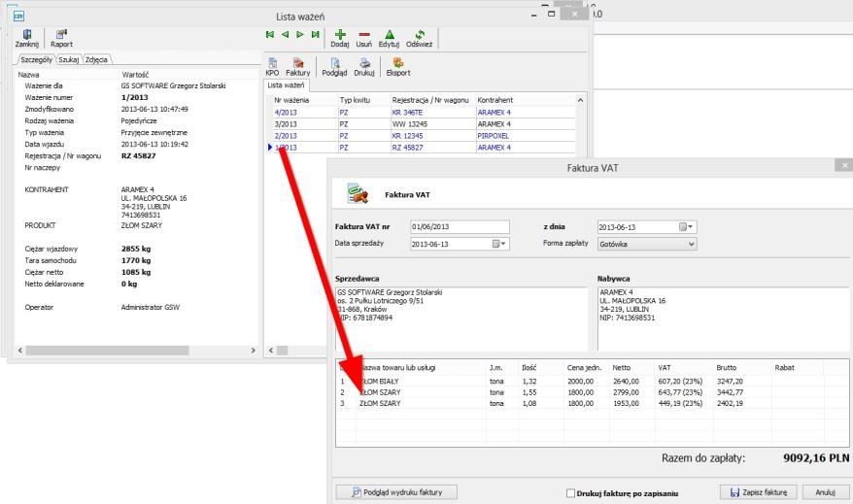Click the Wartość column header in details

(135, 75)
